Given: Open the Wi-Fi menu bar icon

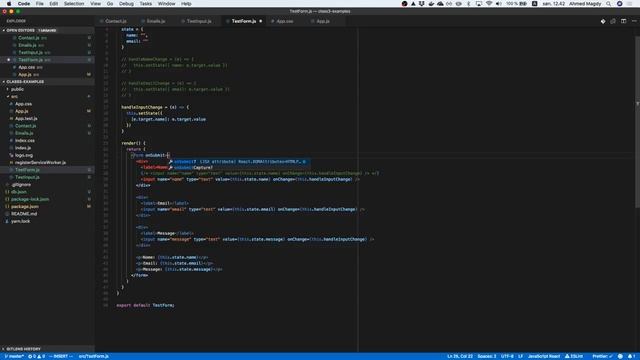Looking at the screenshot, I should pos(489,4).
